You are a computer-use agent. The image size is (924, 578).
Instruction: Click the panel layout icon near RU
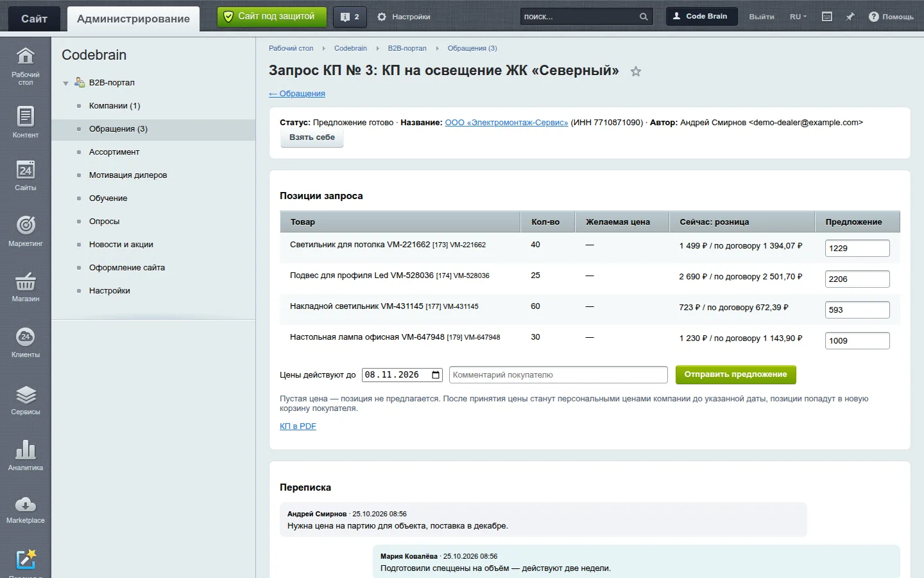click(827, 17)
